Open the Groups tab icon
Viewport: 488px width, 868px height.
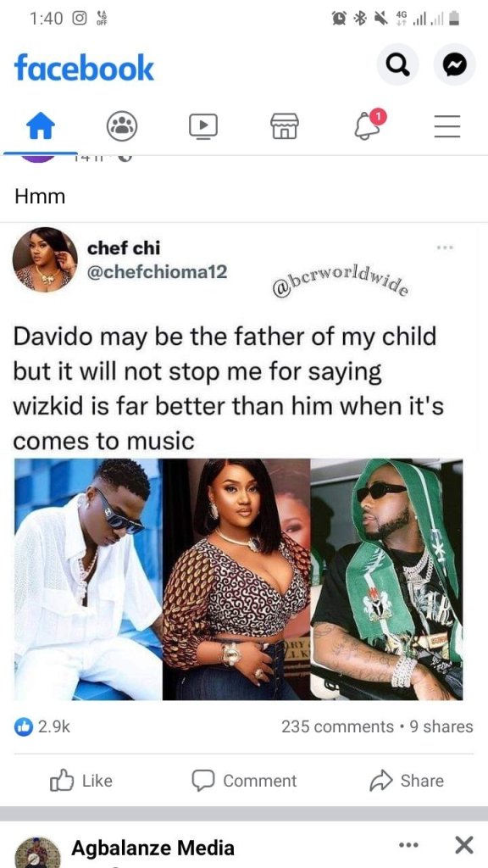click(x=122, y=127)
